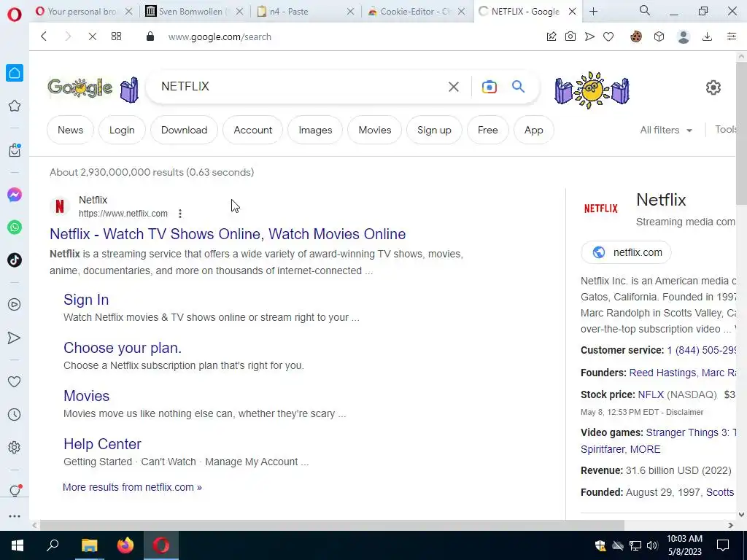This screenshot has width=747, height=560.
Task: Open Windows Start menu
Action: [18, 545]
